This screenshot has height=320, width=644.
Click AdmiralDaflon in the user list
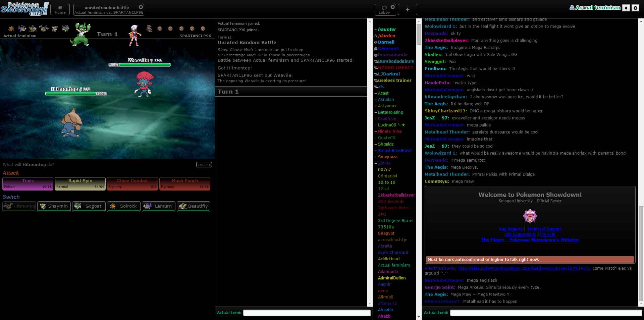coord(392,278)
